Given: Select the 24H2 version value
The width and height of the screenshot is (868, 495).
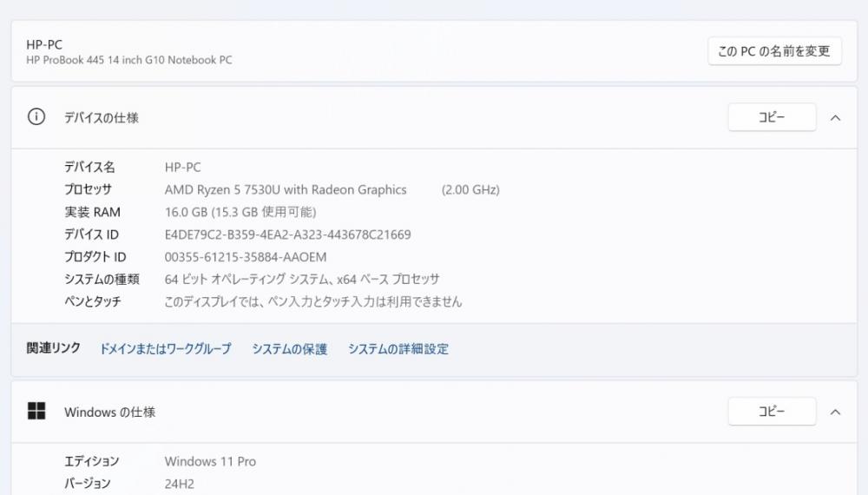Looking at the screenshot, I should 180,484.
